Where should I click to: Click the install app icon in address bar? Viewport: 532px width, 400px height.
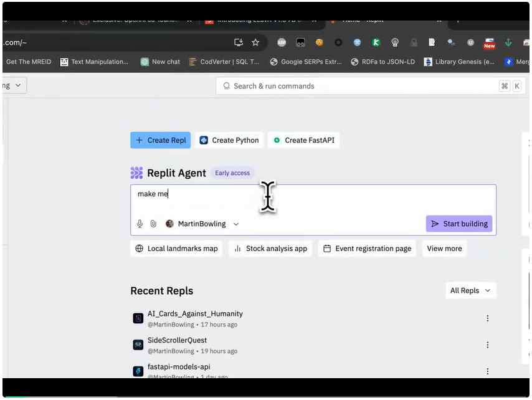point(239,42)
